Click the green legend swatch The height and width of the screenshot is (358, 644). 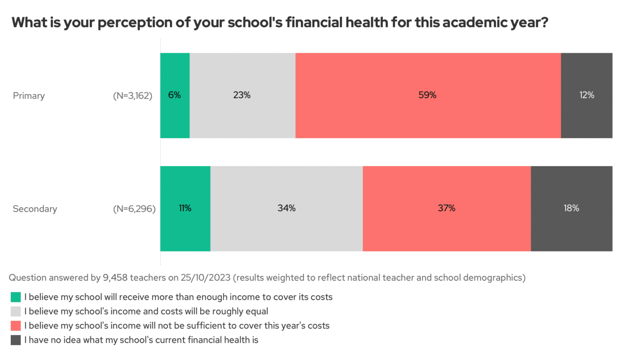[x=16, y=297]
